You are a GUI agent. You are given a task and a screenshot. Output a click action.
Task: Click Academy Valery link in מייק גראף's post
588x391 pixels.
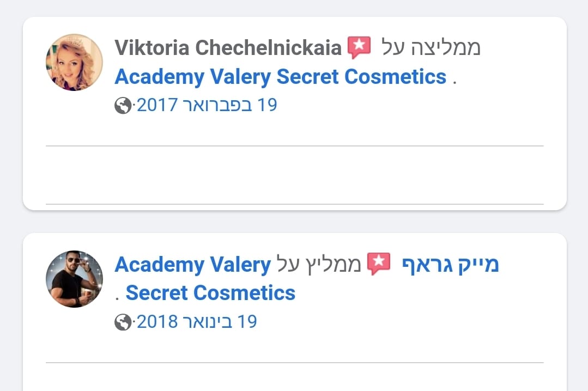tap(192, 265)
